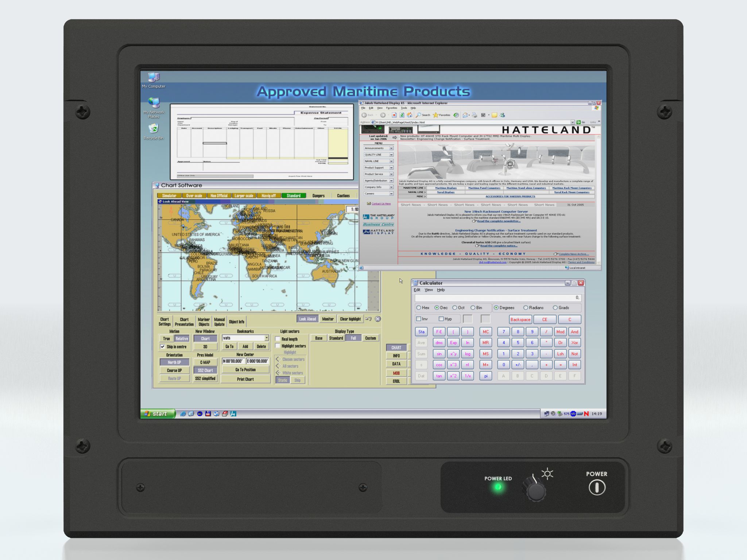Toggle the Ship in centre checkbox
Screen dimensions: 747x560
[x=163, y=347]
